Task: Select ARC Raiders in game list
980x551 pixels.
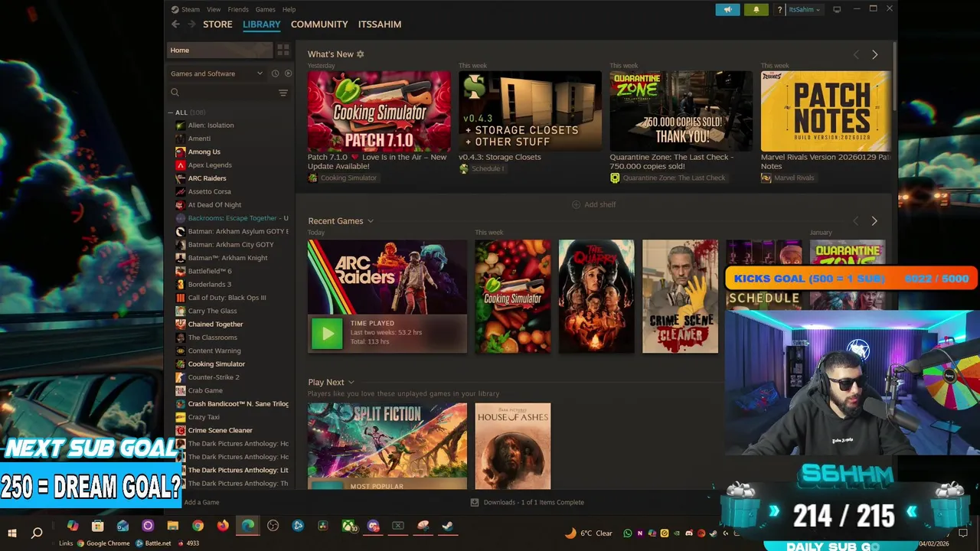Action: tap(207, 178)
